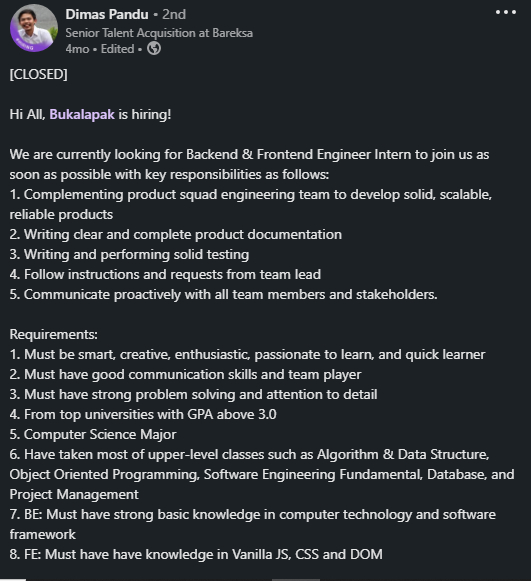Viewport: 531px width, 581px height.
Task: Click the Requirements heading text
Action: (x=54, y=334)
